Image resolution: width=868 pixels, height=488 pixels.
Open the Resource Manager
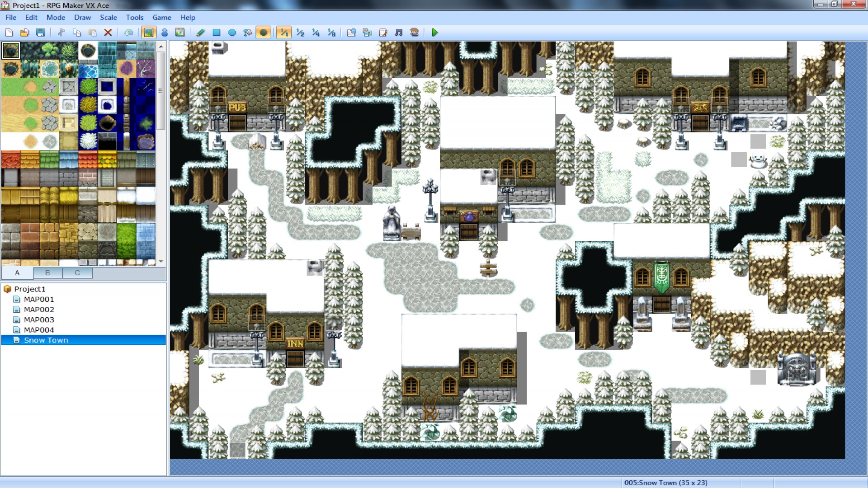(368, 33)
